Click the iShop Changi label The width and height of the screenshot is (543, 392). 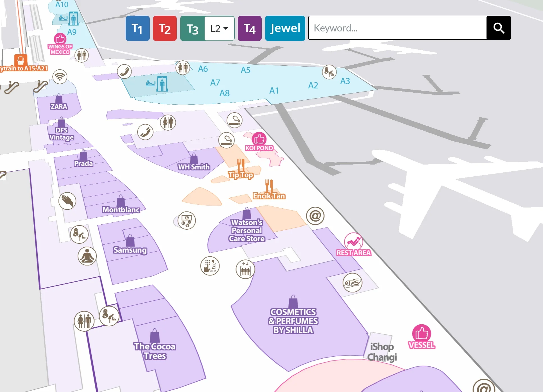coord(382,352)
